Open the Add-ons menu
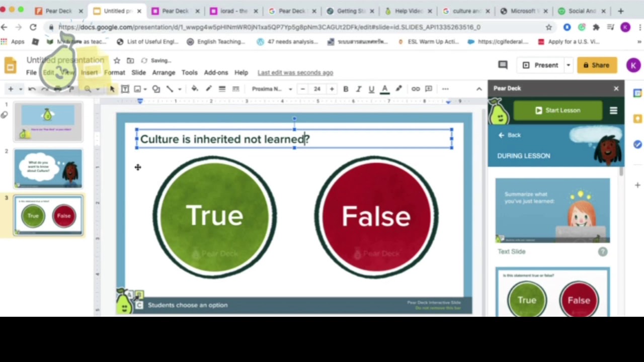644x362 pixels. tap(216, 72)
